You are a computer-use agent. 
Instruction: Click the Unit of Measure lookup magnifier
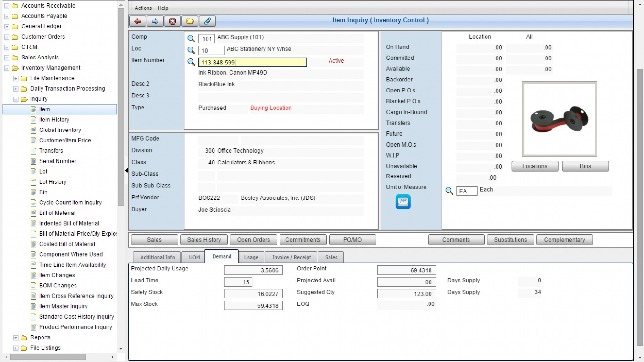449,191
